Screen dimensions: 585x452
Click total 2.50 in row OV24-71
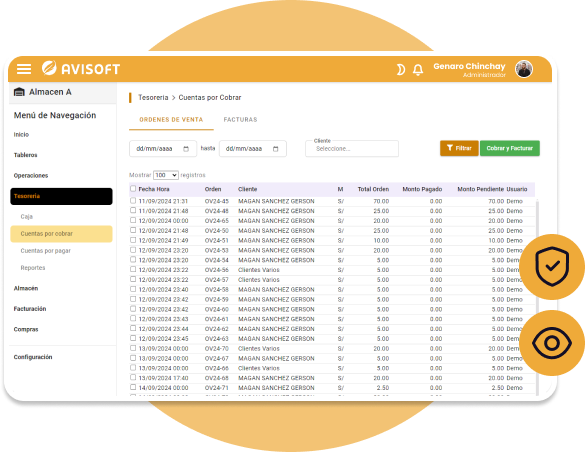click(x=383, y=388)
